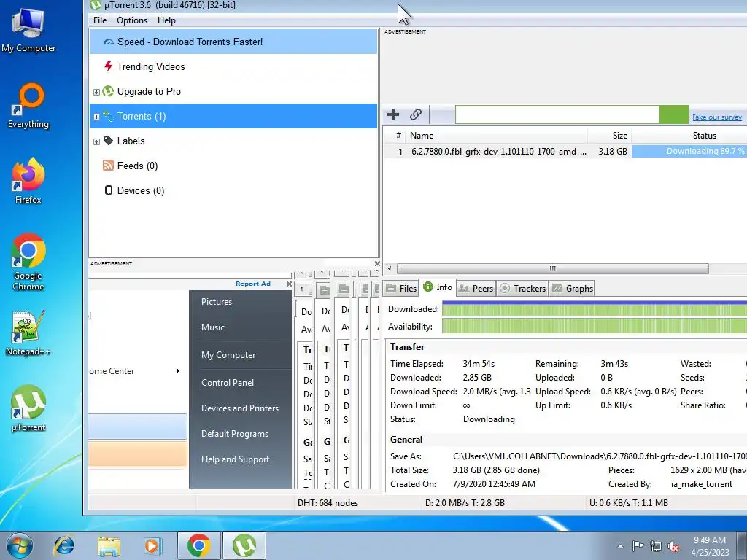Expand the Center submenu arrow
Screen dimensions: 747x560
[x=178, y=371]
